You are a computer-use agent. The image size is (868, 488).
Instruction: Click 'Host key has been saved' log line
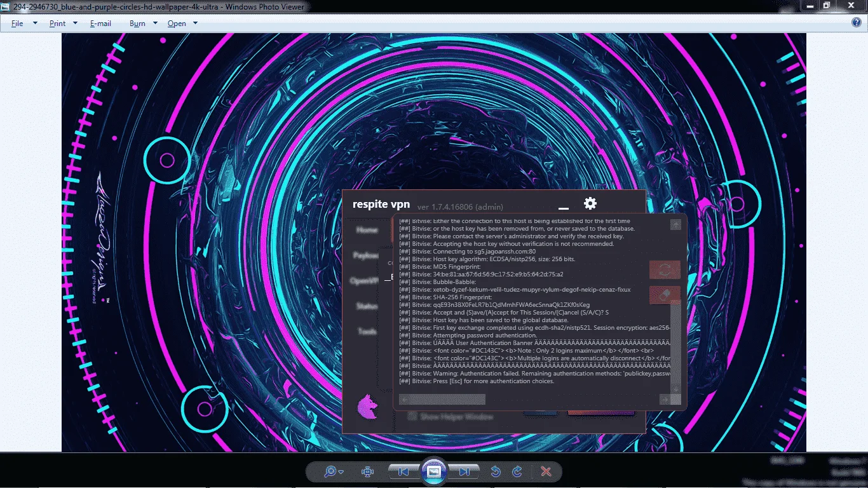pyautogui.click(x=484, y=320)
